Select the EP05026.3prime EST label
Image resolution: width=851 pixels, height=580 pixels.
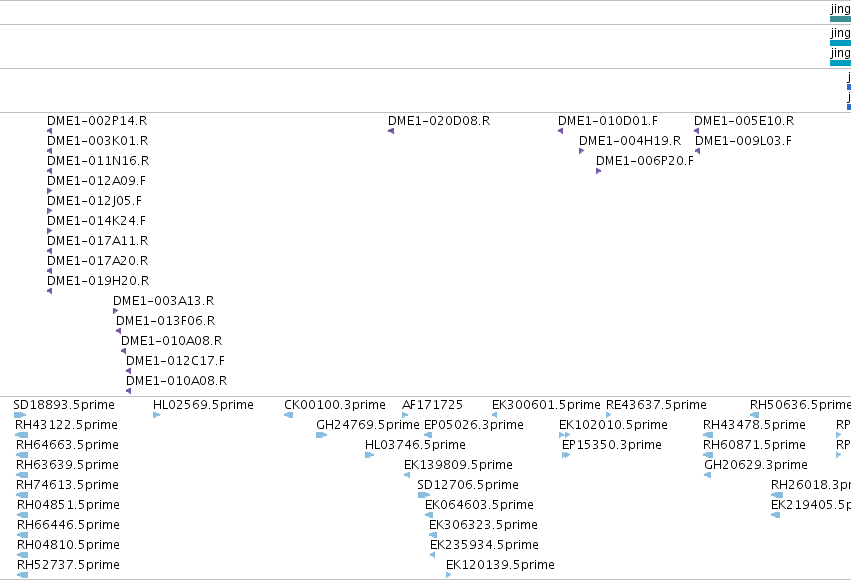point(474,425)
